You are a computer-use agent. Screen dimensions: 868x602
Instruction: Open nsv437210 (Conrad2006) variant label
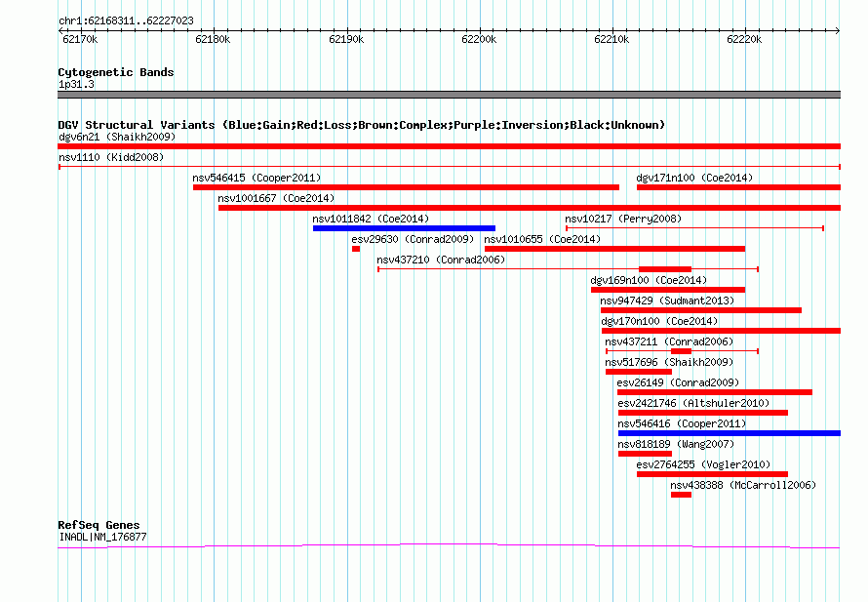point(441,260)
